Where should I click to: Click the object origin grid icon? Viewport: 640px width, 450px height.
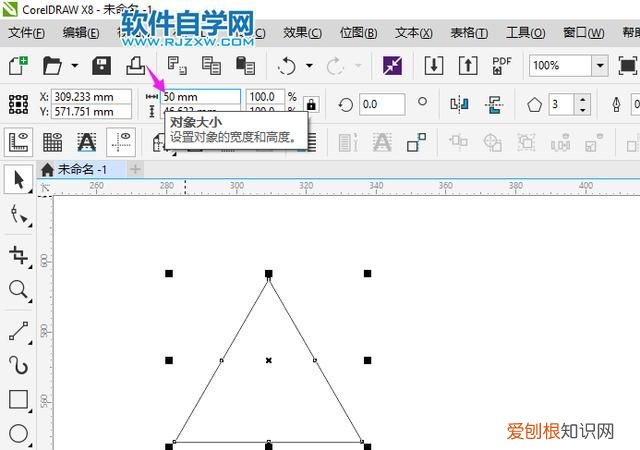coord(18,104)
